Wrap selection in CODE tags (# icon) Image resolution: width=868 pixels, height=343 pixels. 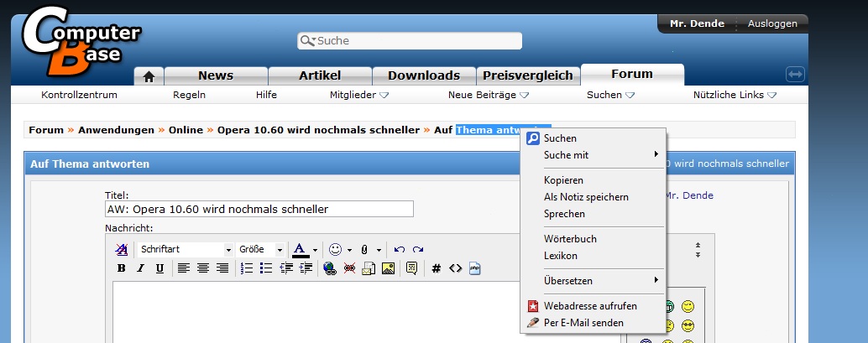point(437,269)
